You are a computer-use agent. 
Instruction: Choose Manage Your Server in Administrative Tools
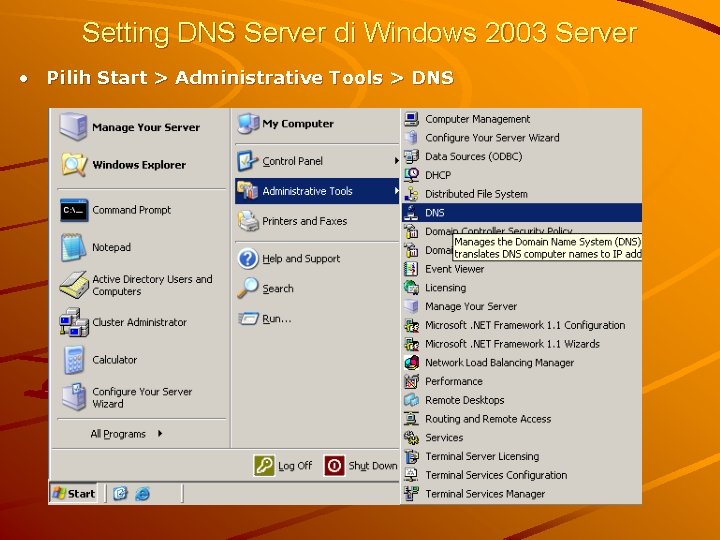tap(522, 306)
